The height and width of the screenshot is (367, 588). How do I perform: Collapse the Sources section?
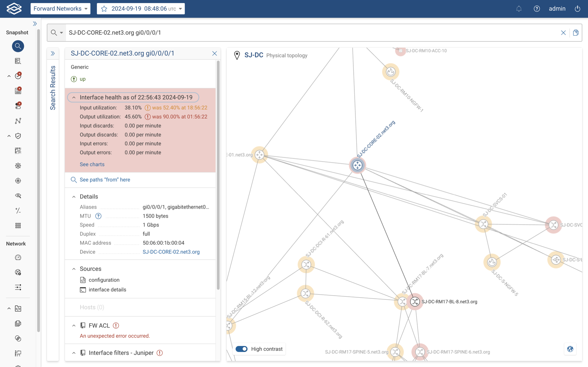[x=74, y=269]
